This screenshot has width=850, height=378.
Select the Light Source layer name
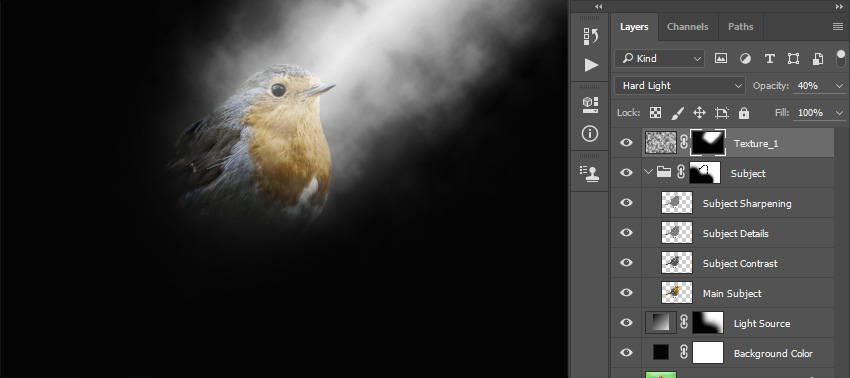point(762,323)
